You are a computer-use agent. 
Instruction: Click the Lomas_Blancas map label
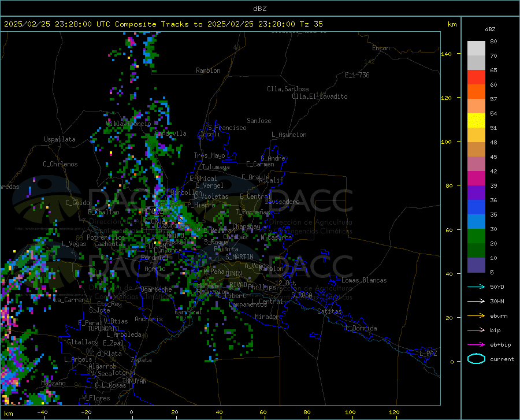tap(364, 280)
